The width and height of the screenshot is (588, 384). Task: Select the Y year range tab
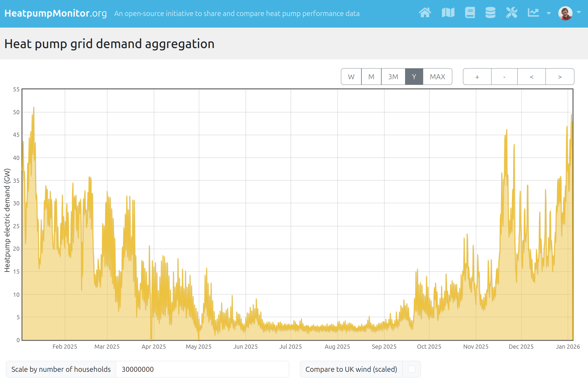414,77
